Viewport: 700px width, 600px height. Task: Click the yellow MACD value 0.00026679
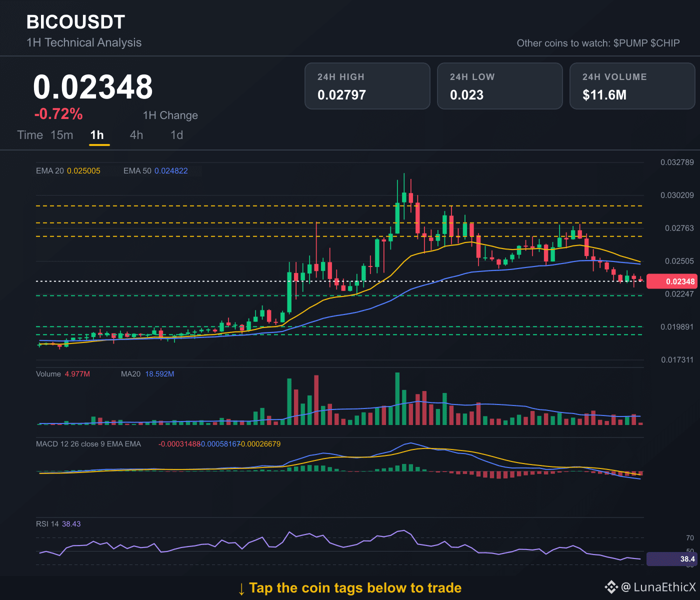pyautogui.click(x=260, y=444)
